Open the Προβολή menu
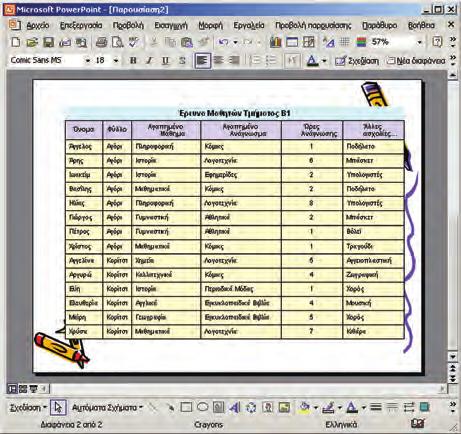Screen dimensions: 461x434 click(x=128, y=25)
